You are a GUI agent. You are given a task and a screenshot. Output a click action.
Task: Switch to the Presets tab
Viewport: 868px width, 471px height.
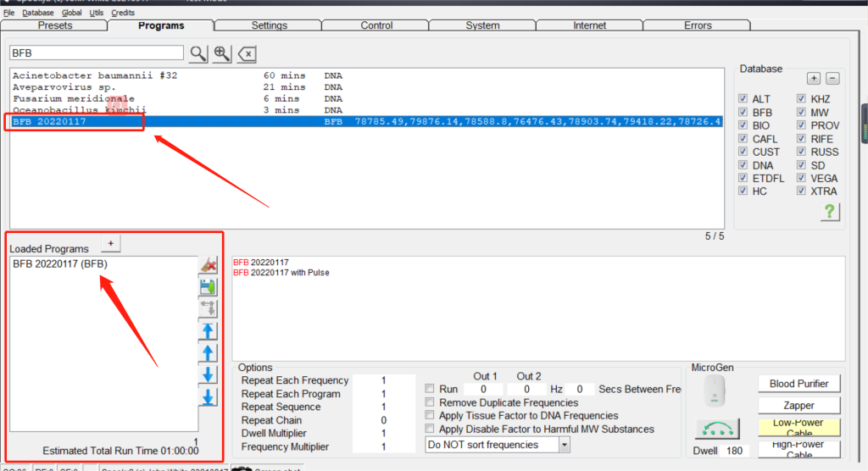click(55, 25)
